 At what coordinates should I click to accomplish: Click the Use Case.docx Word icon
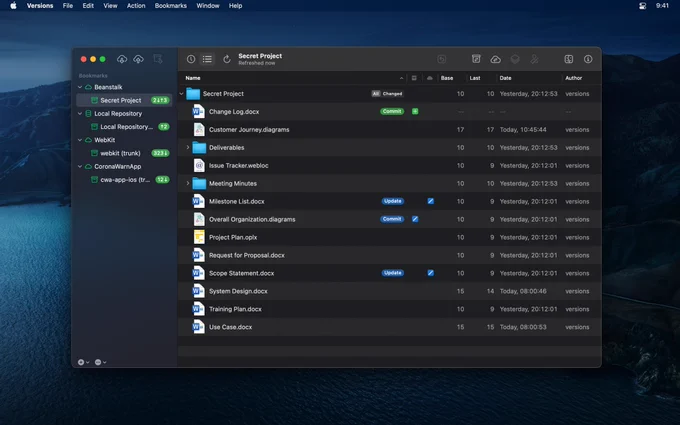198,327
